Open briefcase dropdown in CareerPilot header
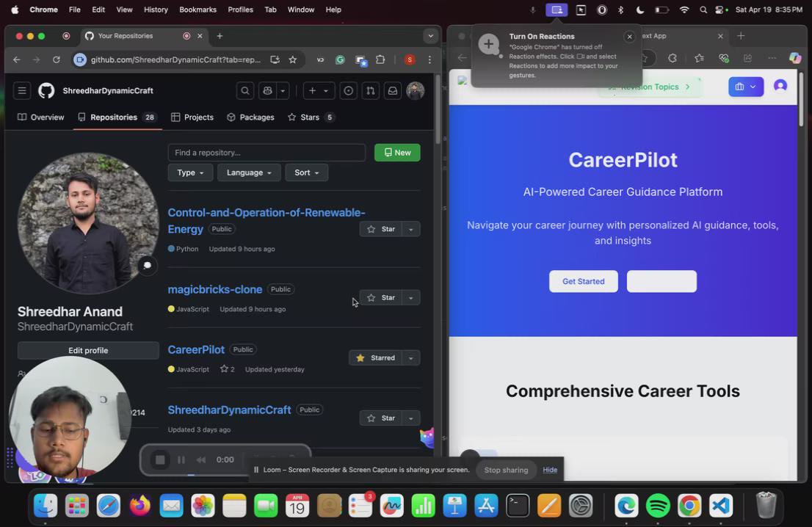812x527 pixels. coord(746,87)
